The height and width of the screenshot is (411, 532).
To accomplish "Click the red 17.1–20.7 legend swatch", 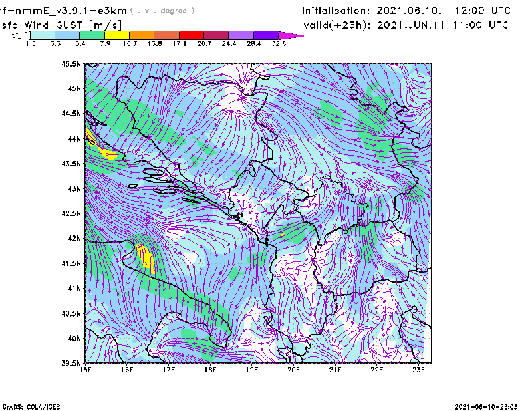I will [x=192, y=35].
